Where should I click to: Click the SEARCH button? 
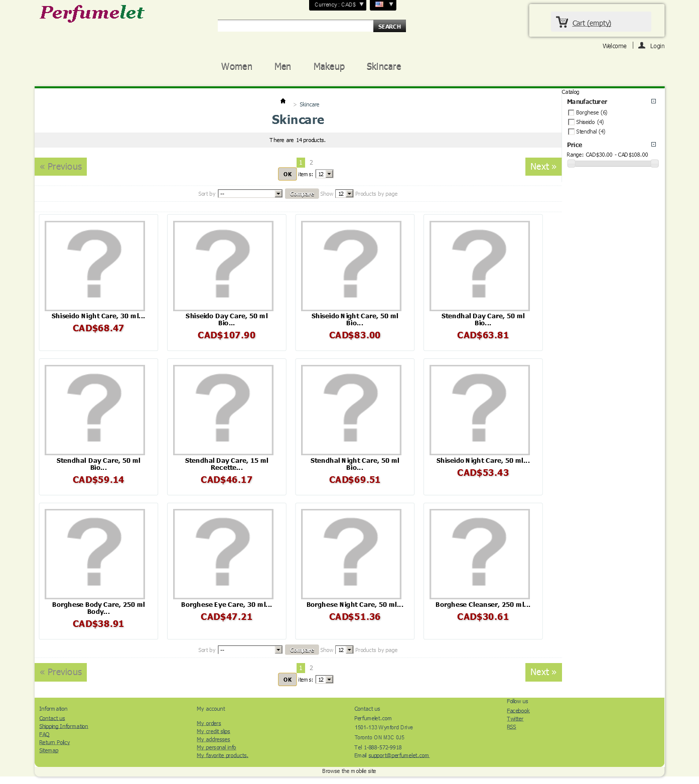tap(389, 26)
